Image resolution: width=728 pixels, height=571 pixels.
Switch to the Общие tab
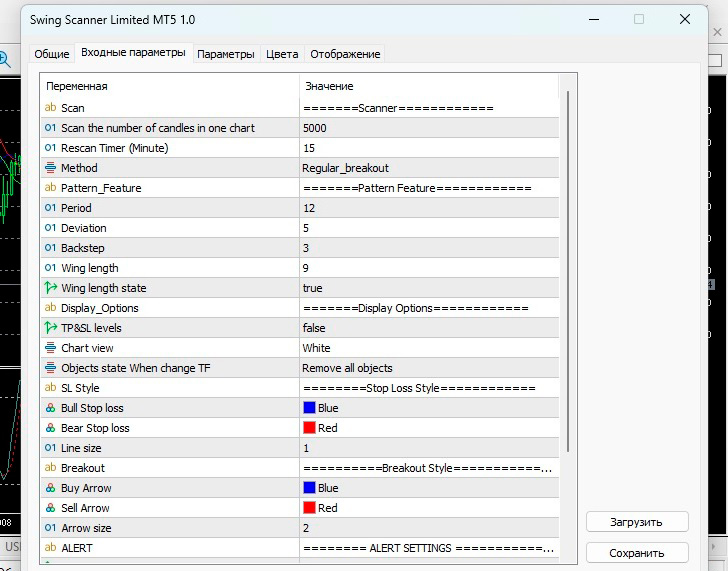pos(52,54)
